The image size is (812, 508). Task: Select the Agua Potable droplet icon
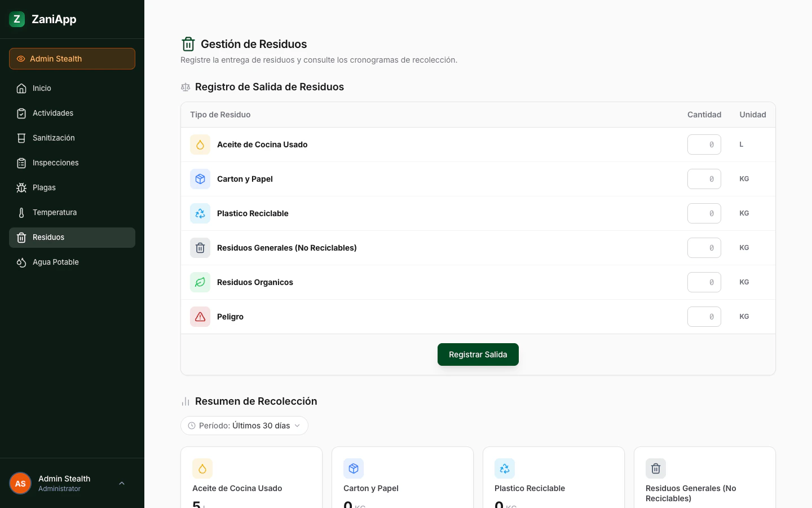pos(21,262)
